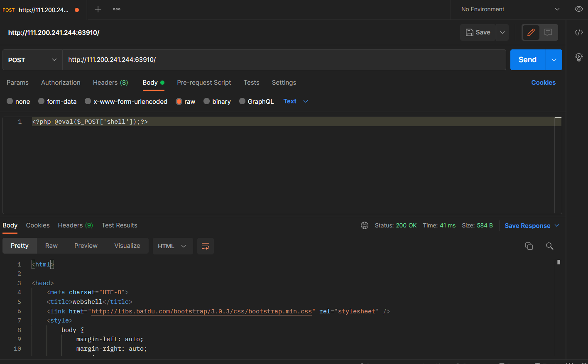Viewport: 588px width, 364px height.
Task: Switch response view to Pretty
Action: (x=20, y=246)
